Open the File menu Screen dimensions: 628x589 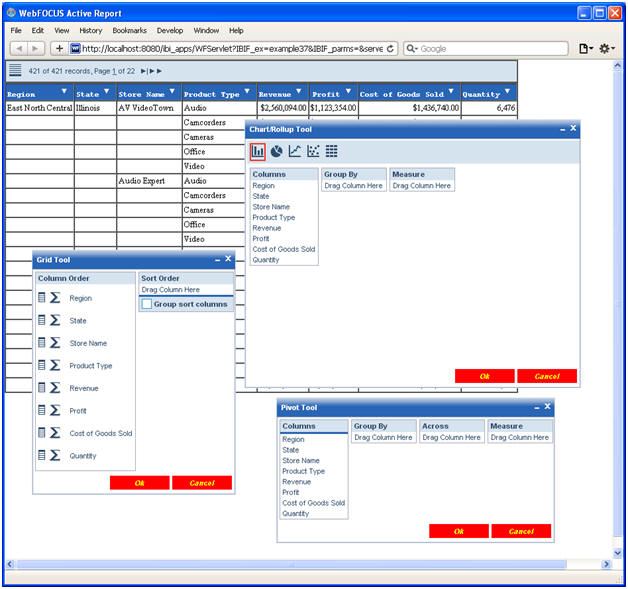[16, 30]
